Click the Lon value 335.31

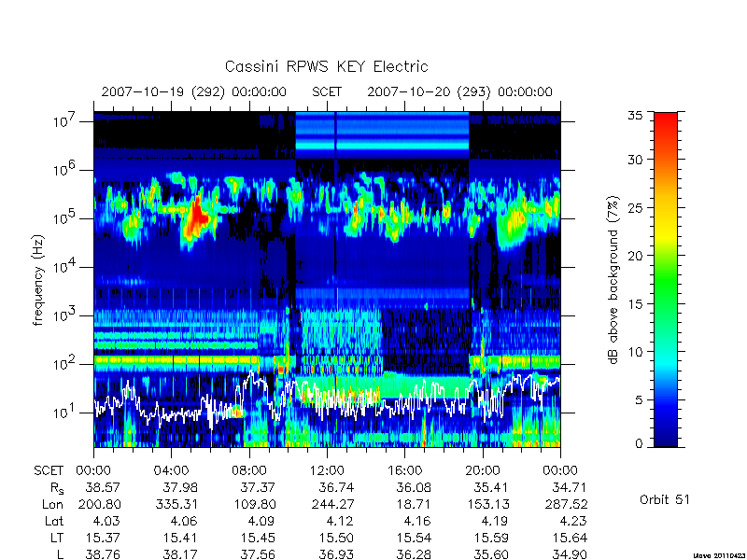tap(176, 504)
